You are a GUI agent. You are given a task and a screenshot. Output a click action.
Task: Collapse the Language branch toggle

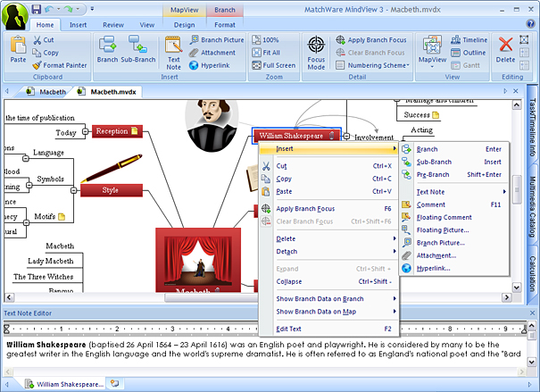pyautogui.click(x=26, y=158)
